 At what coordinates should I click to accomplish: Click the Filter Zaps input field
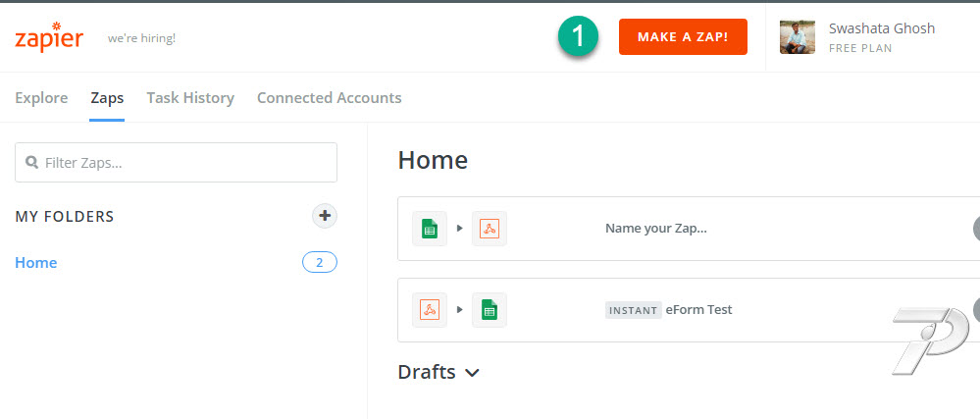(177, 163)
